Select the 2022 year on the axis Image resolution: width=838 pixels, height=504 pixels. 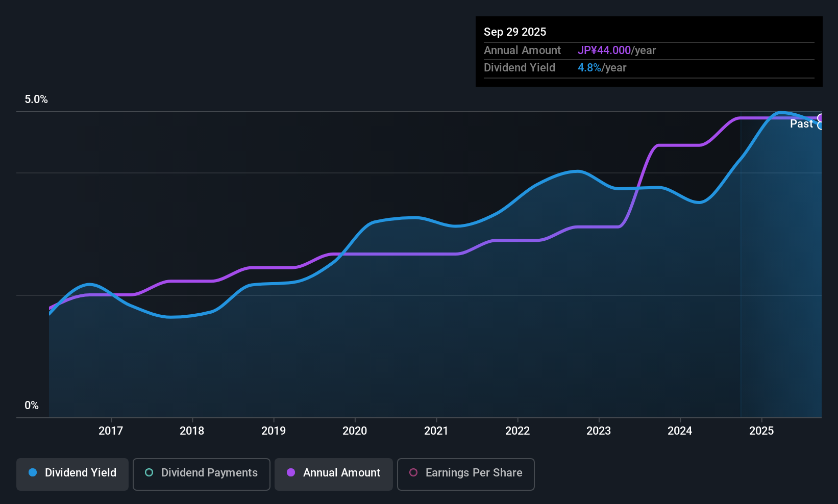(517, 431)
